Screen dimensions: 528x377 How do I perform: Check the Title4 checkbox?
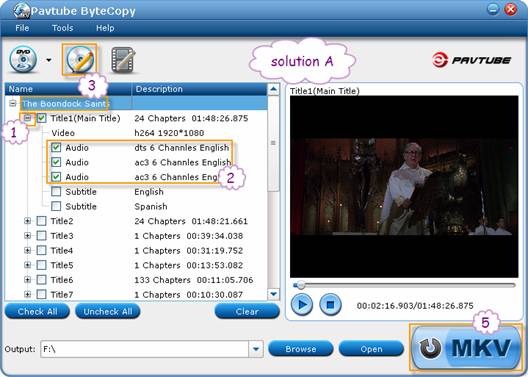[41, 250]
